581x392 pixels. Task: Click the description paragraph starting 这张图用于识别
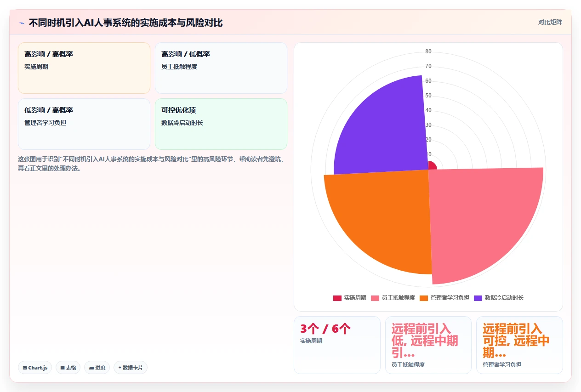point(151,164)
